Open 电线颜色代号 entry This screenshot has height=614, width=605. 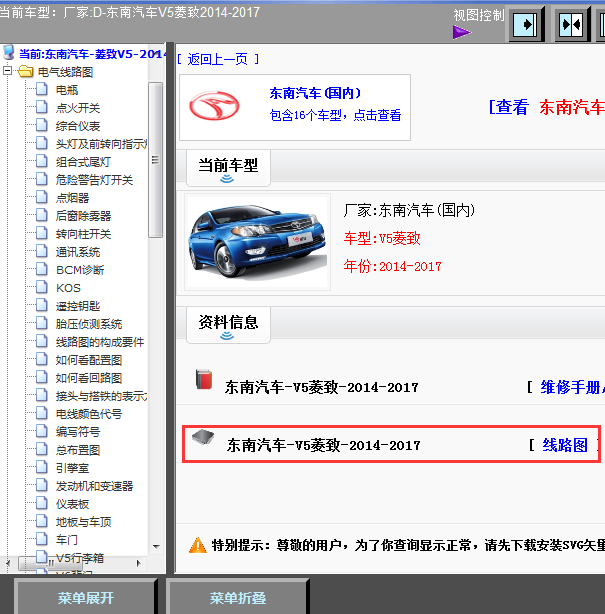[x=89, y=414]
